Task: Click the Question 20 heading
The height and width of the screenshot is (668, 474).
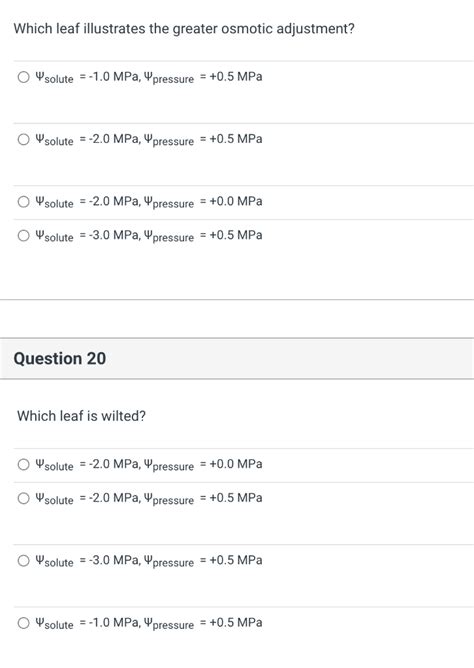Action: click(x=60, y=358)
